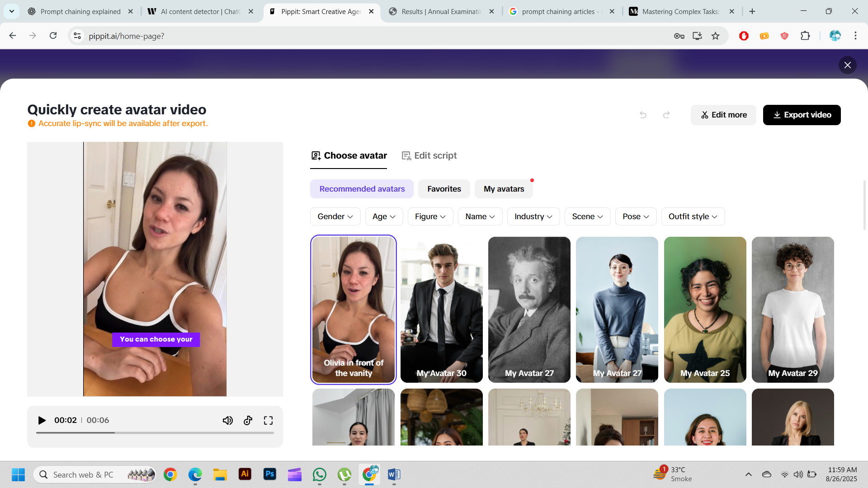The height and width of the screenshot is (488, 868).
Task: Close the avatar video dialog
Action: (x=847, y=65)
